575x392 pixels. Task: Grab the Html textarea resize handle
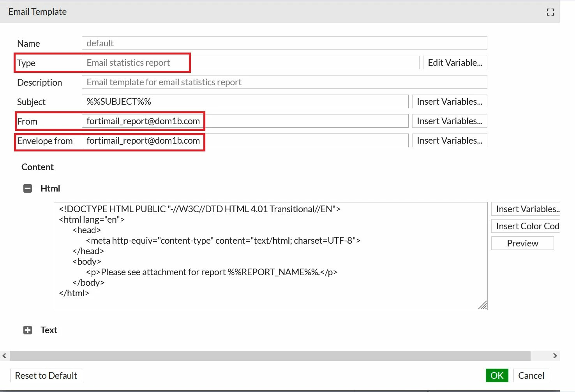pos(483,305)
